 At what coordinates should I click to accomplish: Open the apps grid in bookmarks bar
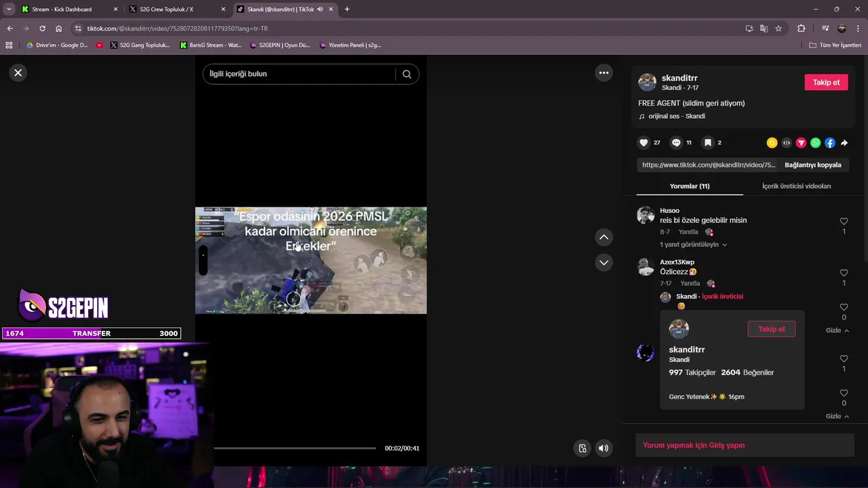pyautogui.click(x=9, y=45)
